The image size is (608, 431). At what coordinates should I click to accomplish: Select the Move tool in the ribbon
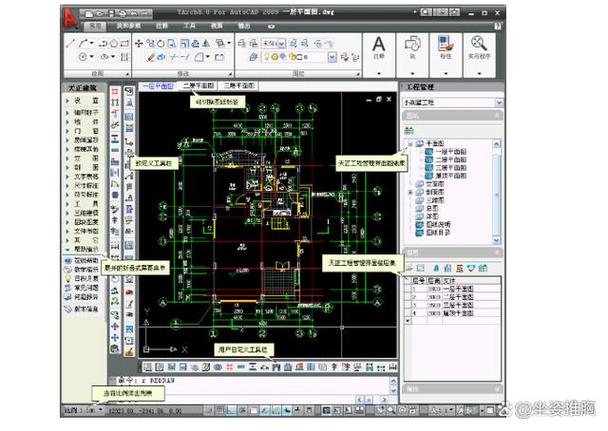[x=138, y=44]
